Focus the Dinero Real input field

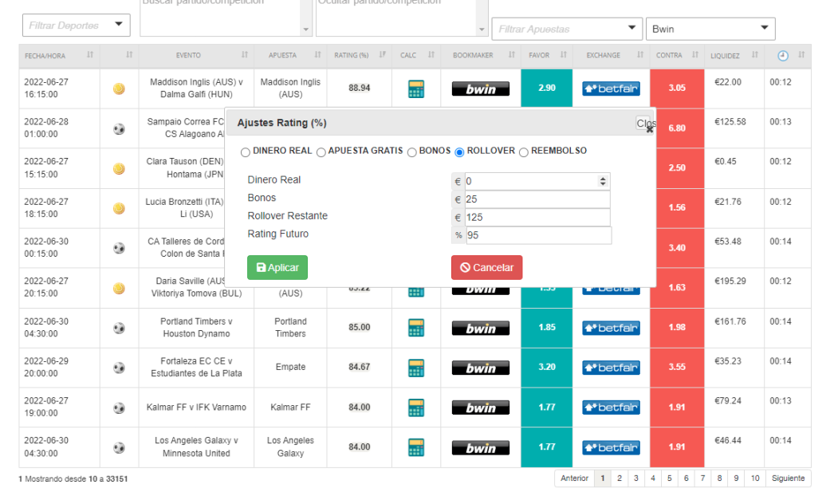pyautogui.click(x=537, y=182)
